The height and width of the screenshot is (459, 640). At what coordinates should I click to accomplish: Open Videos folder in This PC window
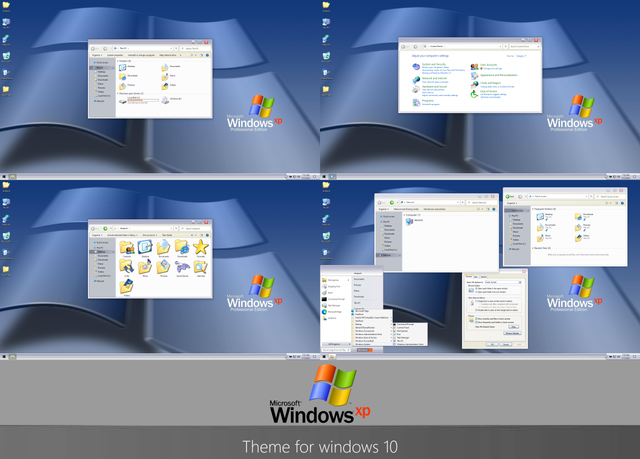coord(165,86)
